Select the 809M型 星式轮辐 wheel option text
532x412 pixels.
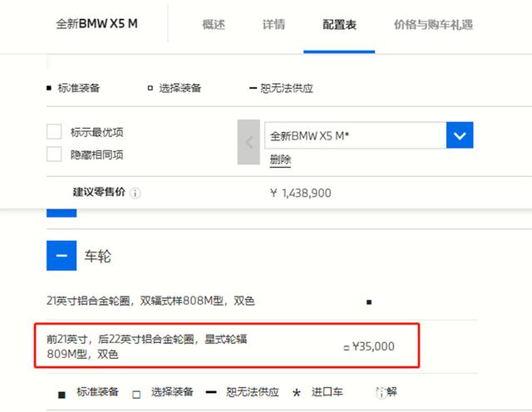147,346
